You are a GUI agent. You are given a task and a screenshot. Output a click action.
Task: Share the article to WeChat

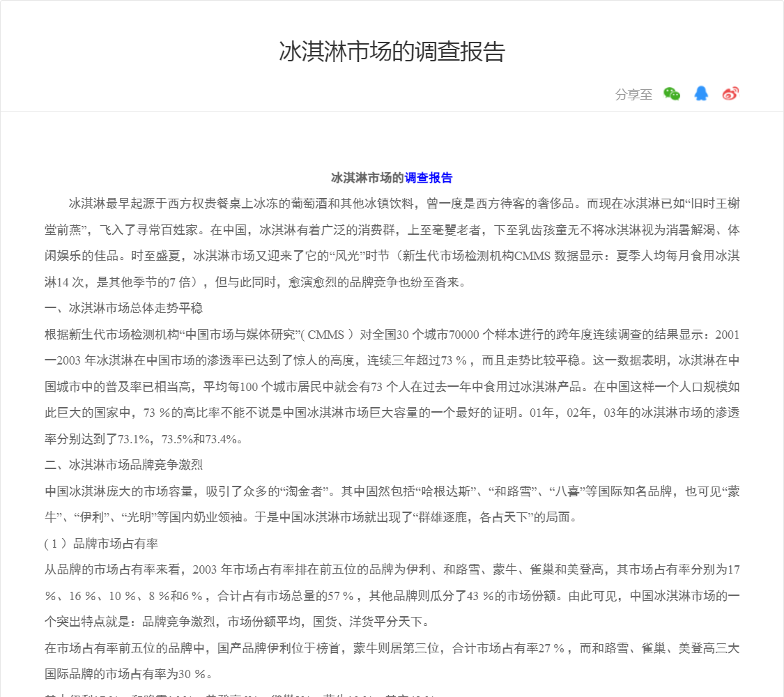[672, 93]
